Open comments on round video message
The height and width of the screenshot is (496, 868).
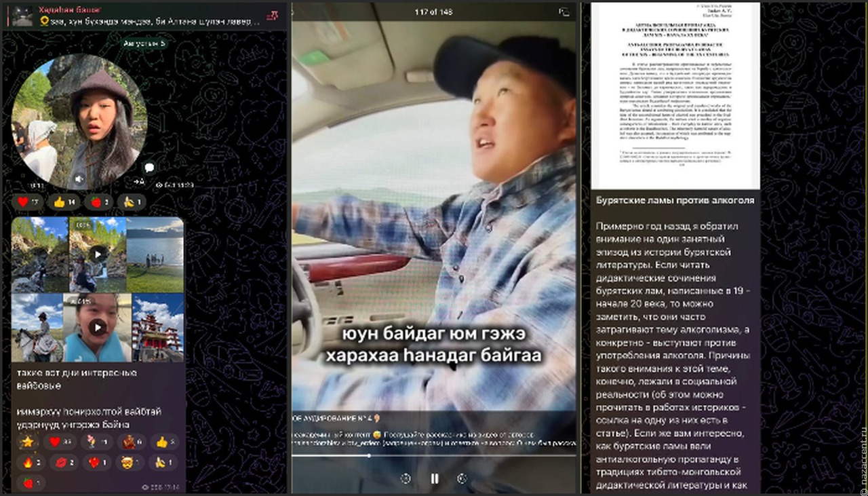(x=149, y=167)
